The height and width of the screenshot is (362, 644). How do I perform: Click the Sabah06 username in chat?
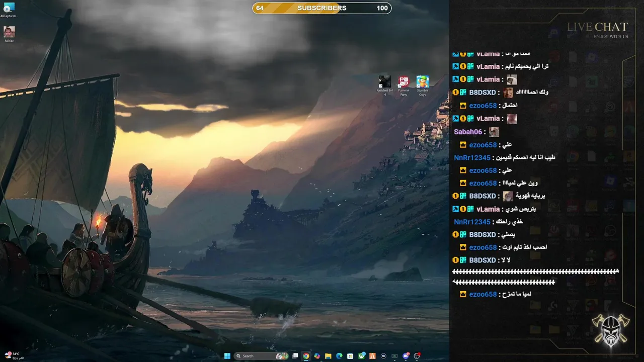(x=468, y=132)
